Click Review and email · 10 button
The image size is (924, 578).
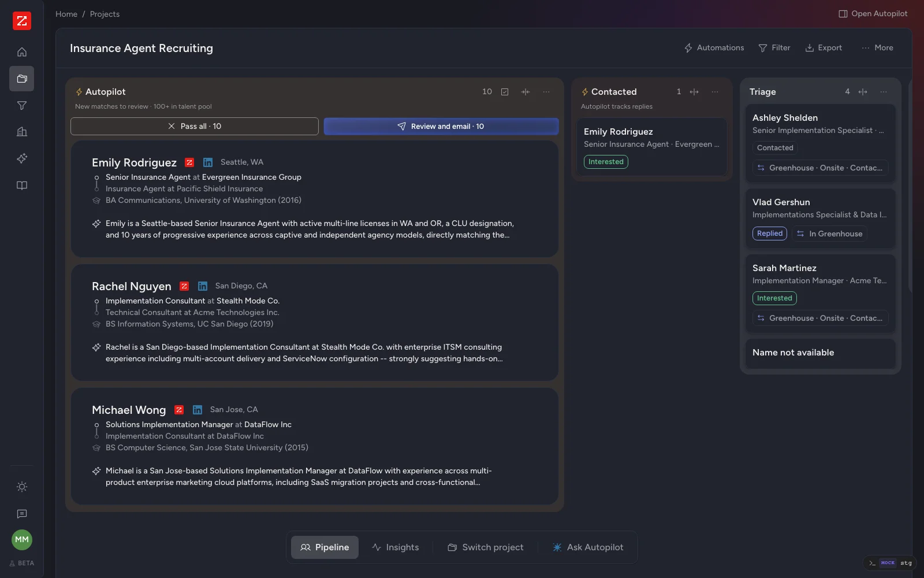click(x=441, y=127)
